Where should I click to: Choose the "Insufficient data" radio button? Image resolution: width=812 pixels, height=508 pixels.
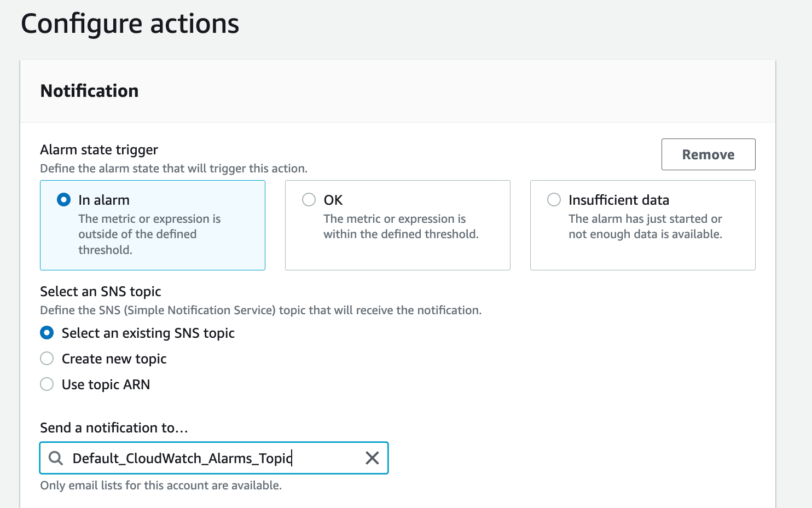[x=554, y=200]
